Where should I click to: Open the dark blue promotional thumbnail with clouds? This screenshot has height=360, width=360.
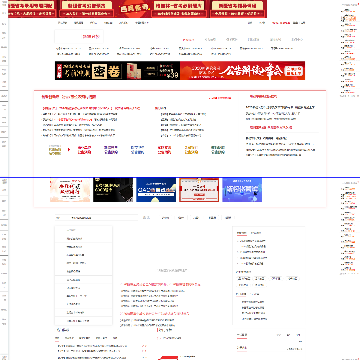[x=156, y=190]
